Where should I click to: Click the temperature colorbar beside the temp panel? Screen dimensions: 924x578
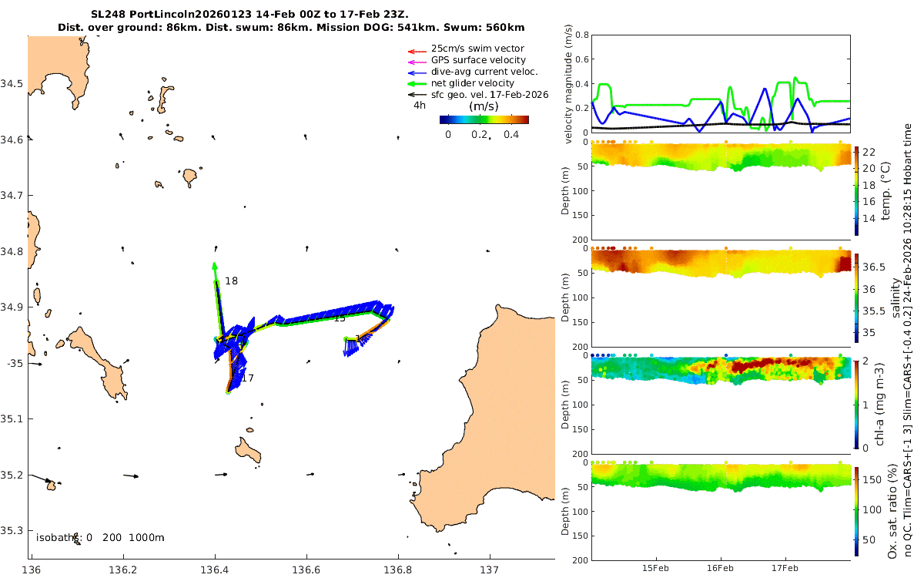click(858, 190)
